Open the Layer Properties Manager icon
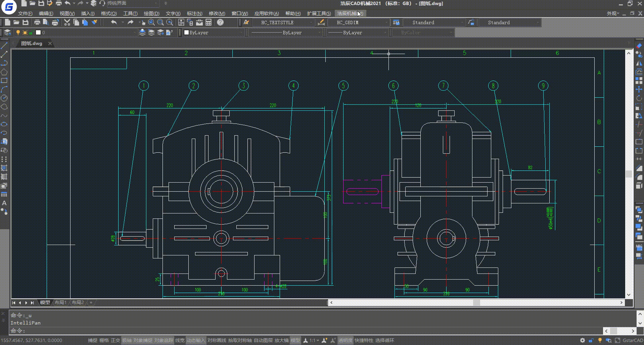Viewport: 644px width, 345px height. click(x=7, y=33)
